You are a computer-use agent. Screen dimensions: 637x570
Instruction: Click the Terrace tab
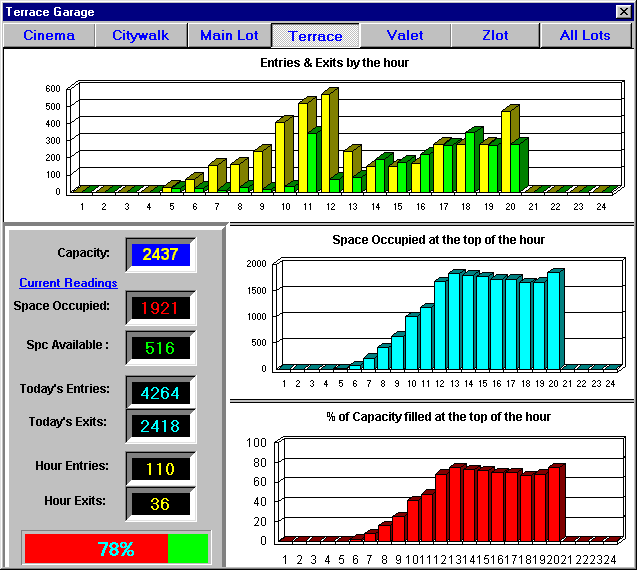coord(315,36)
